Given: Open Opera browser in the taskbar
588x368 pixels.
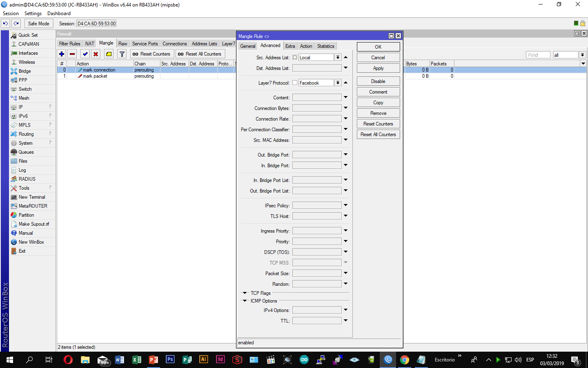Looking at the screenshot, I should [x=68, y=360].
